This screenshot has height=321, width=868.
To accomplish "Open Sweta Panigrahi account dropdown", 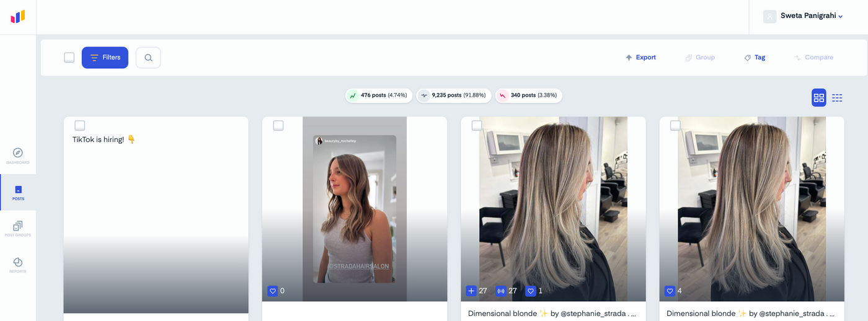I will [811, 16].
